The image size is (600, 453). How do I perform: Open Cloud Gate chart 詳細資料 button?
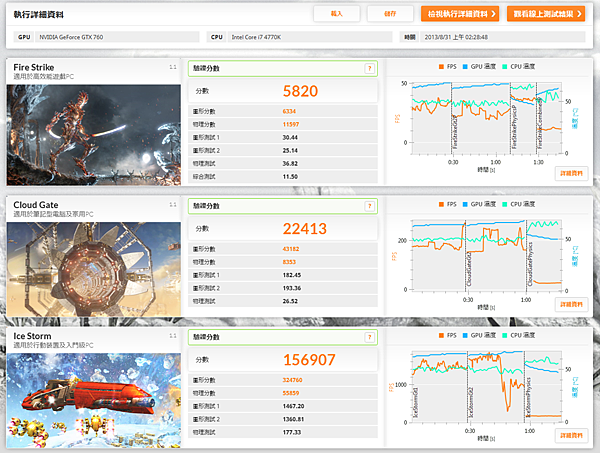tap(571, 305)
